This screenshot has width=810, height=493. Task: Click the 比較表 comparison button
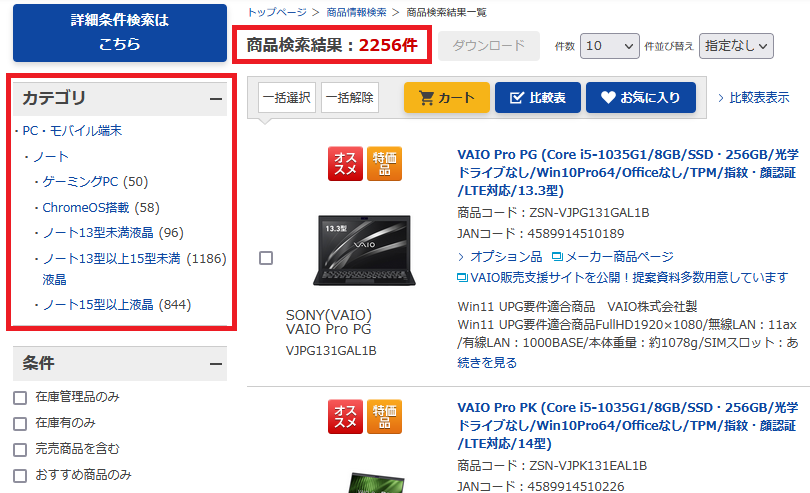point(538,98)
